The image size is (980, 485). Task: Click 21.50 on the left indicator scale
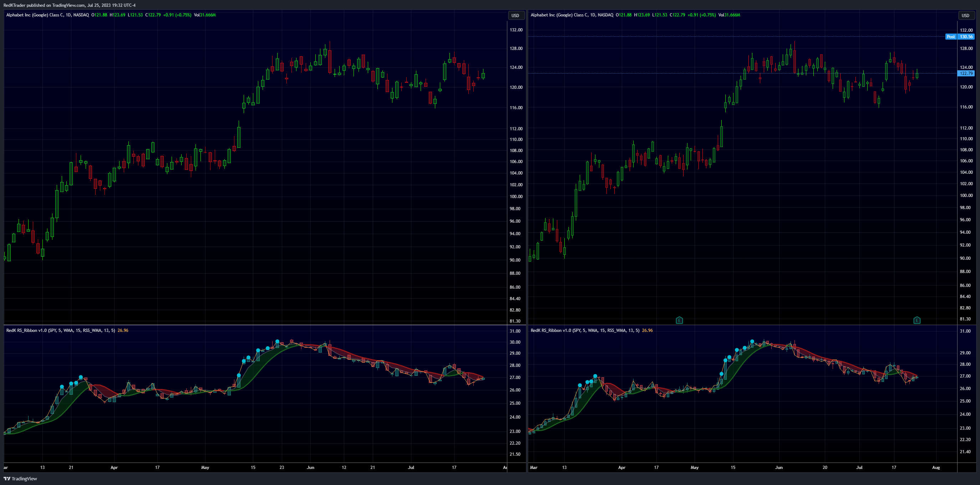point(515,454)
